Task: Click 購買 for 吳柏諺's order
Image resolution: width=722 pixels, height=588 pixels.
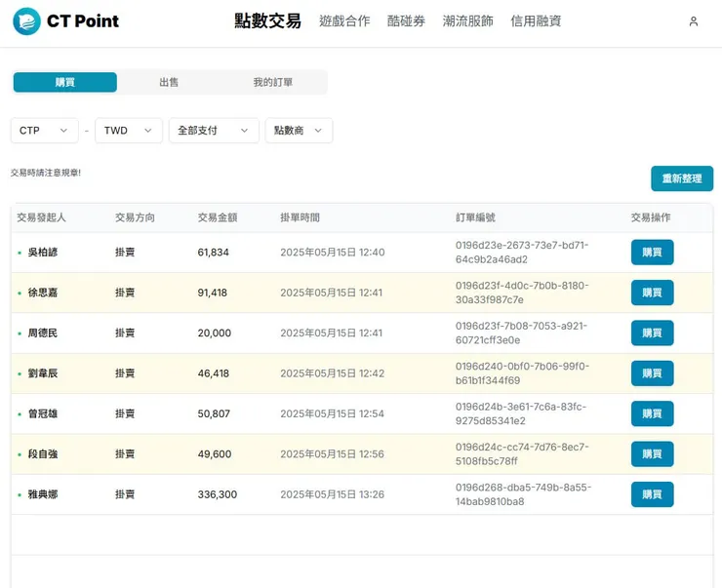Action: click(x=652, y=253)
